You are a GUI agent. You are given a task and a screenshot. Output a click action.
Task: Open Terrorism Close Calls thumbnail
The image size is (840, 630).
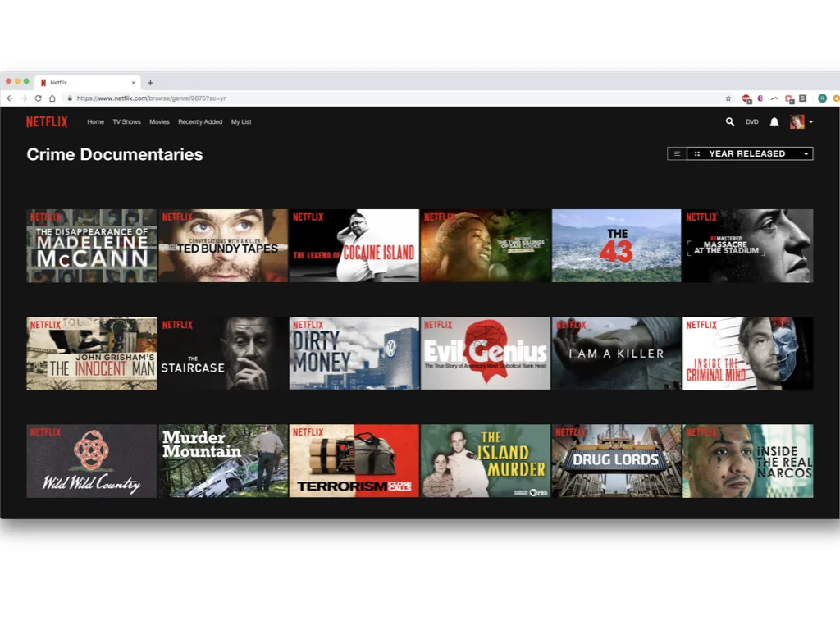[x=354, y=461]
